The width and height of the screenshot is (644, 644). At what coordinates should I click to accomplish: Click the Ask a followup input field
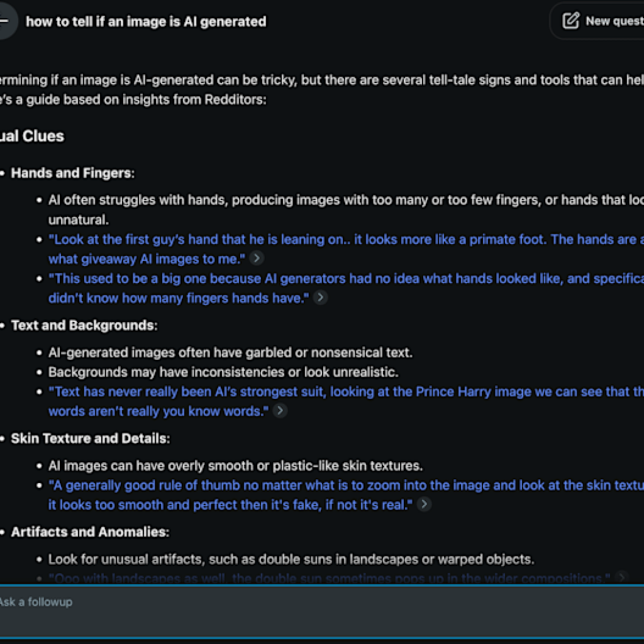click(x=189, y=602)
